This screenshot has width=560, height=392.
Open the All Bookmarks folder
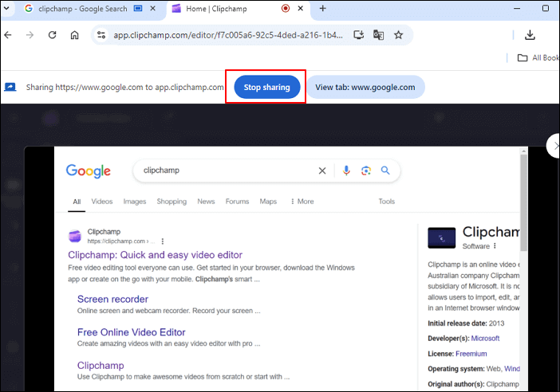(538, 57)
